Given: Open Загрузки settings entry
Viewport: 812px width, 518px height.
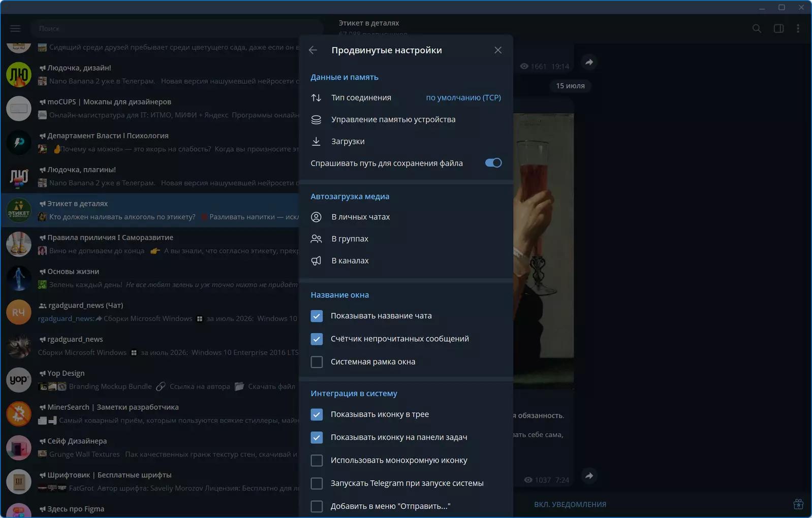Looking at the screenshot, I should 406,141.
